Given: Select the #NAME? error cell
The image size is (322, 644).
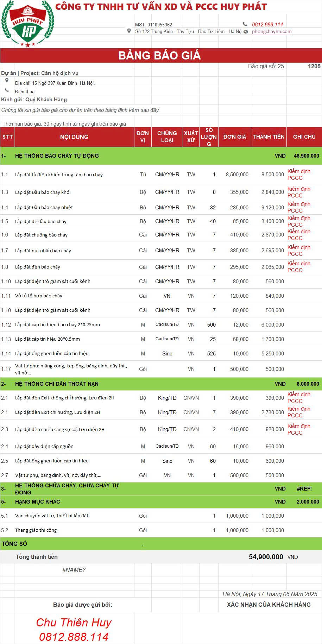Looking at the screenshot, I should pyautogui.click(x=74, y=570).
